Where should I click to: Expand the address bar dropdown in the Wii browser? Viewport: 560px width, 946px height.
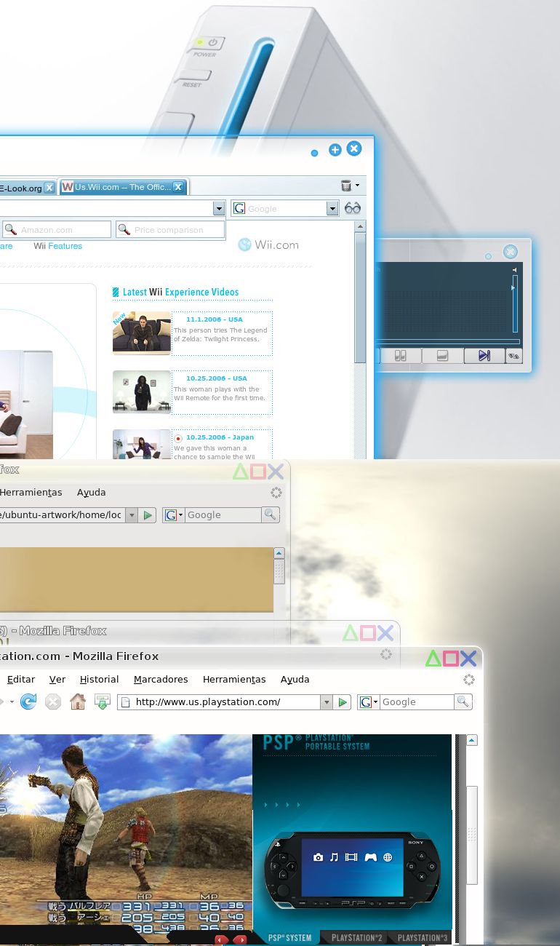pyautogui.click(x=219, y=209)
